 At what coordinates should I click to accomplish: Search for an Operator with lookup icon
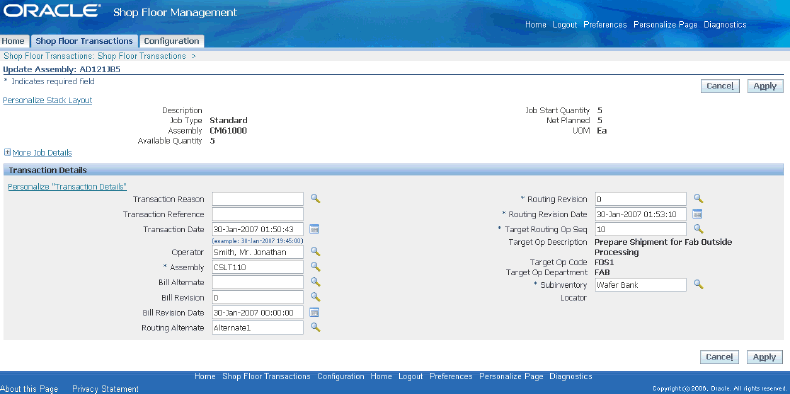(x=315, y=251)
